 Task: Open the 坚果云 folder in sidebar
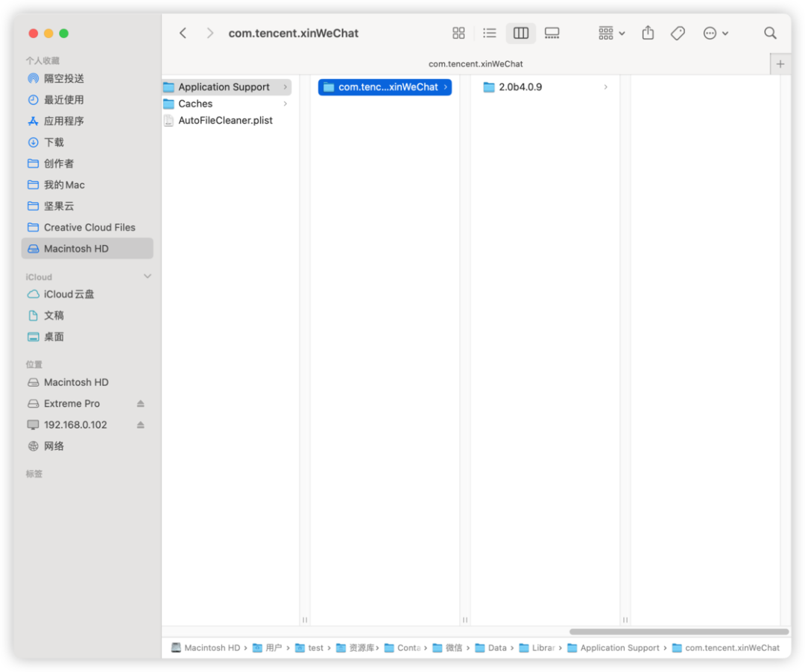coord(87,206)
